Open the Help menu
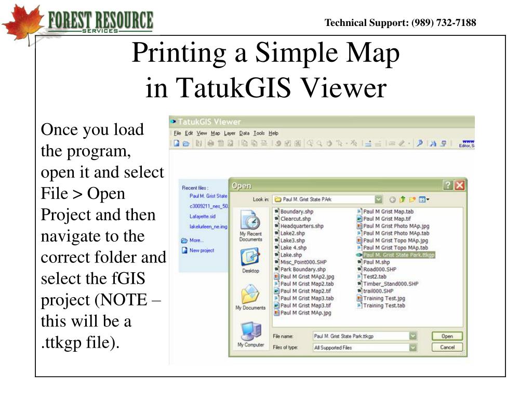 coord(273,133)
